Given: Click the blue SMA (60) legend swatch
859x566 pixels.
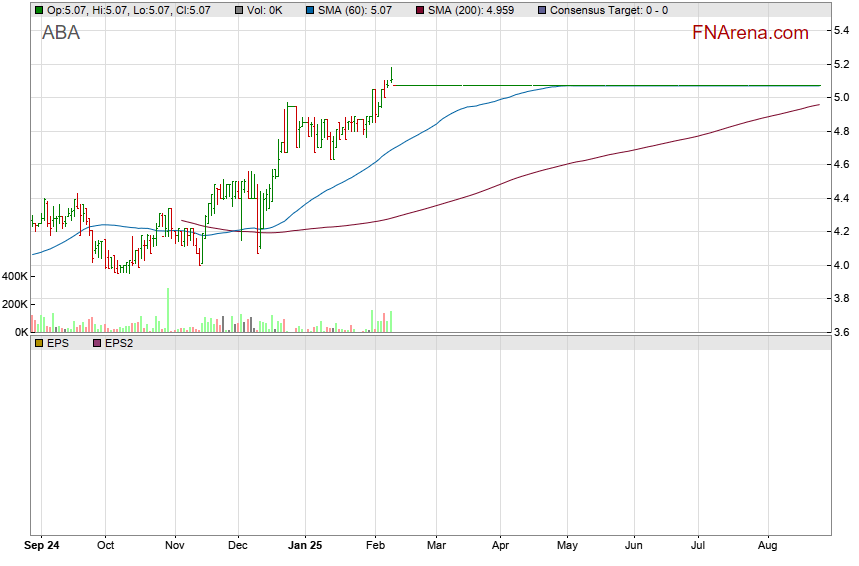Looking at the screenshot, I should pyautogui.click(x=309, y=10).
